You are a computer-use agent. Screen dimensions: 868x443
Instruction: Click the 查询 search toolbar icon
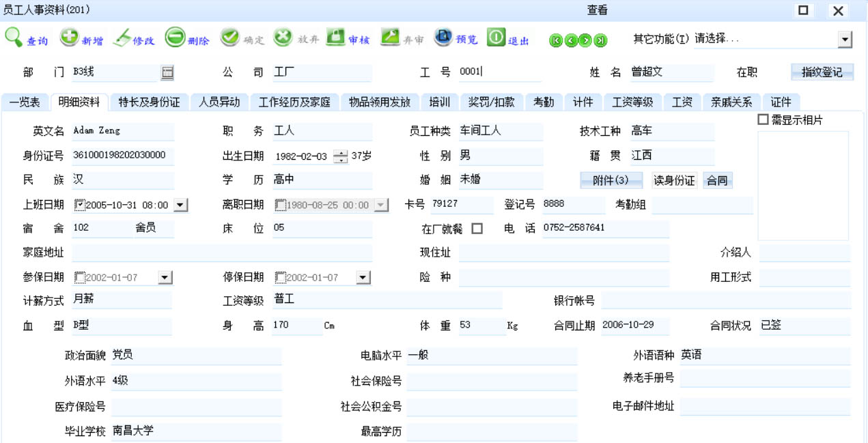point(14,38)
